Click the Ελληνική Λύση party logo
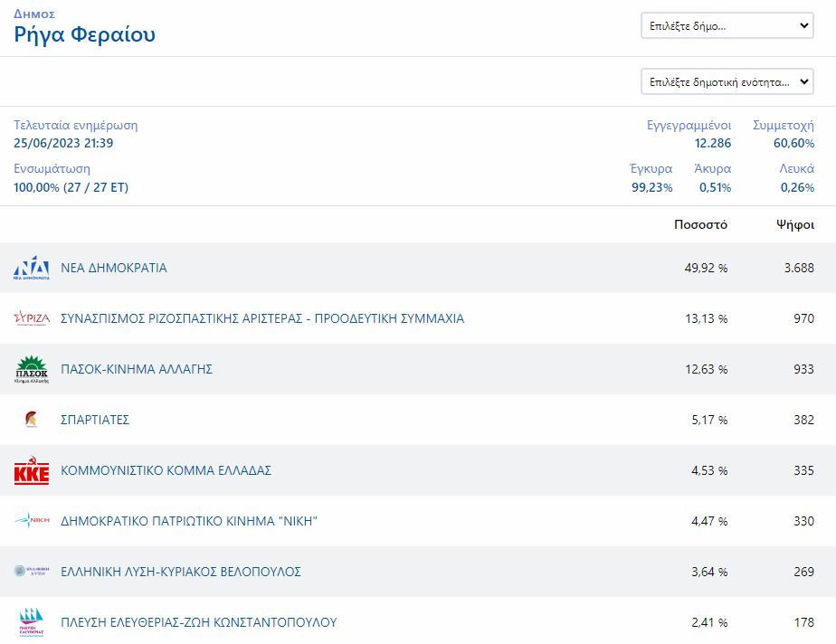Screen dimensions: 836x644 click(32, 572)
